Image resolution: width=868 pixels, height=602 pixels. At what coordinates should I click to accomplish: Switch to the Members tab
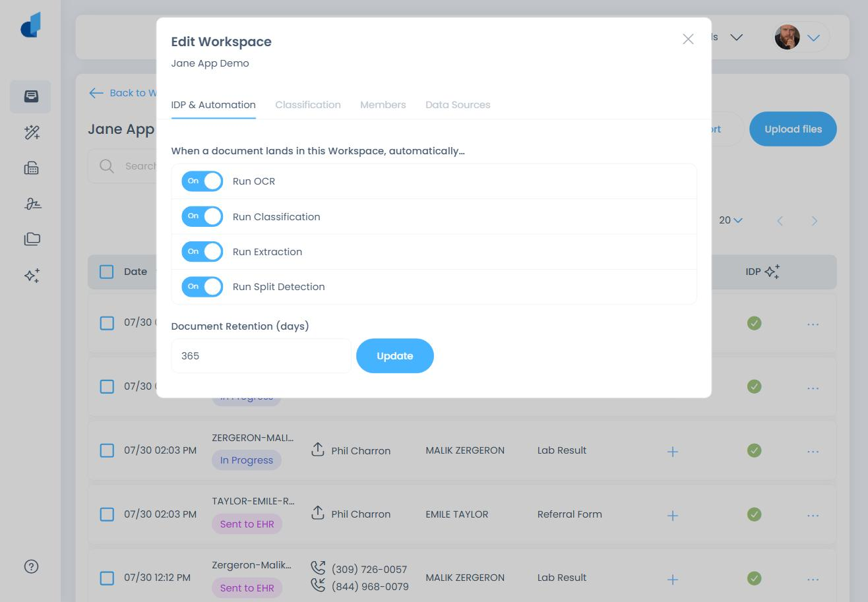(383, 105)
